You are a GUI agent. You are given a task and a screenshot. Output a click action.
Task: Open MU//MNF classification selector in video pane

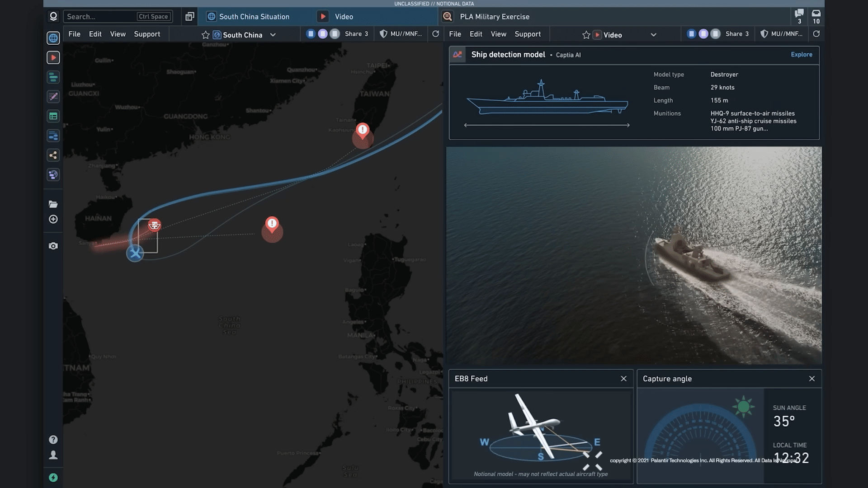pyautogui.click(x=781, y=34)
